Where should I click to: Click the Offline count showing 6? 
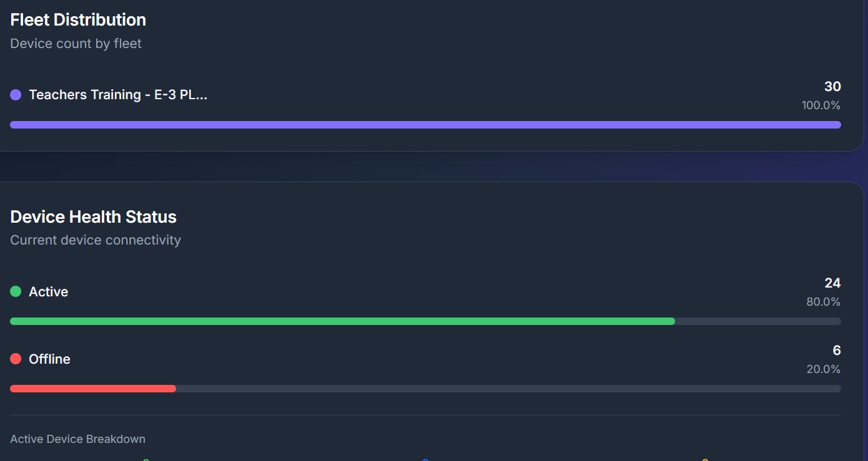[837, 350]
